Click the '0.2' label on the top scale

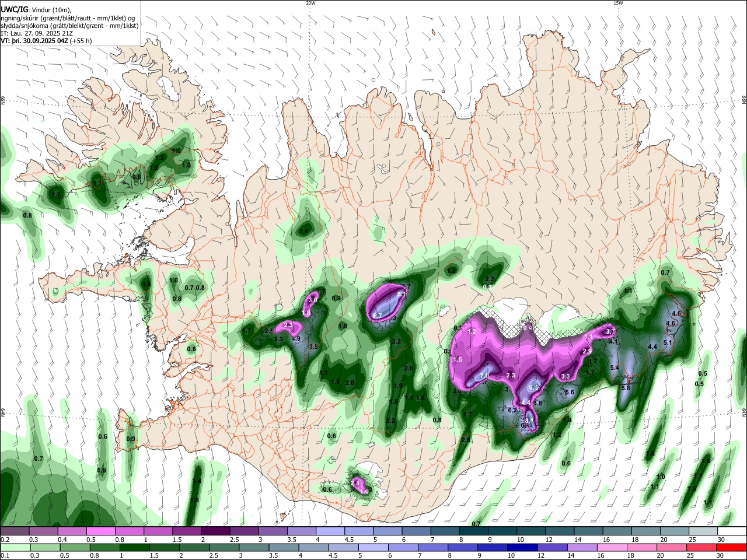coord(5,540)
